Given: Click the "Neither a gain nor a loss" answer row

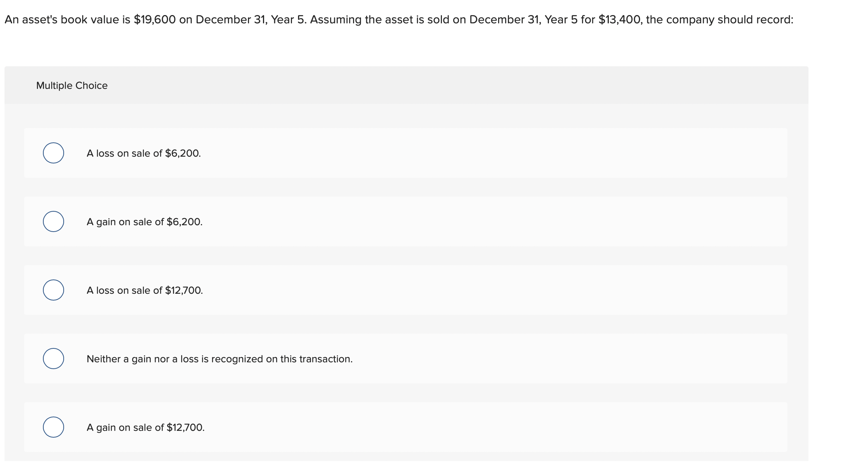Looking at the screenshot, I should 220,359.
